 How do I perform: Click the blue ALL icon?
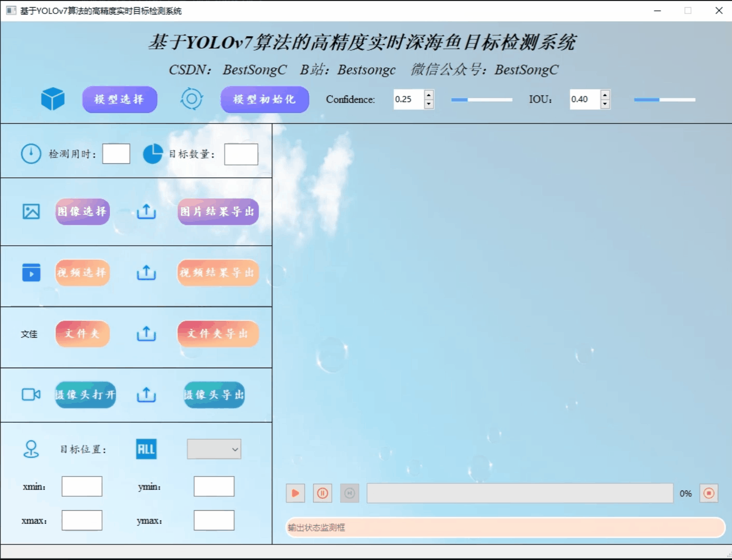coord(146,449)
